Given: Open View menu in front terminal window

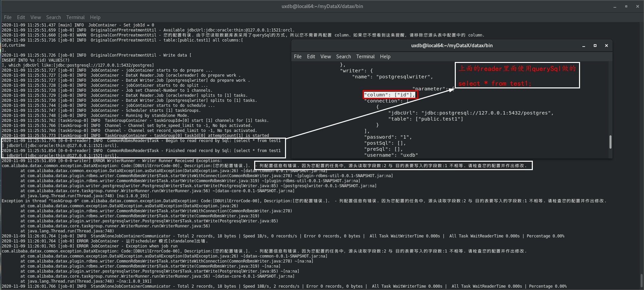Looking at the screenshot, I should point(326,57).
